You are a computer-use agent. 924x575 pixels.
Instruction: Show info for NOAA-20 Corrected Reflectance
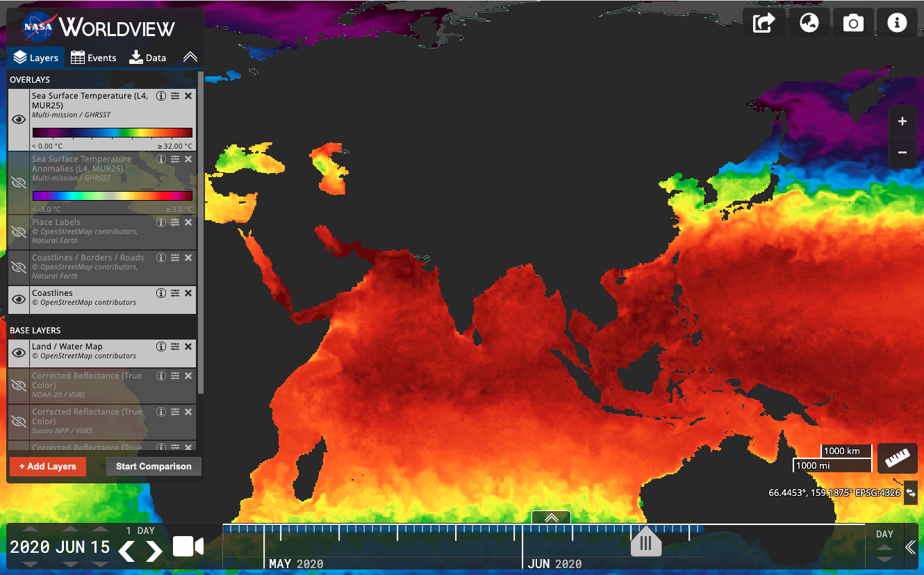tap(161, 376)
